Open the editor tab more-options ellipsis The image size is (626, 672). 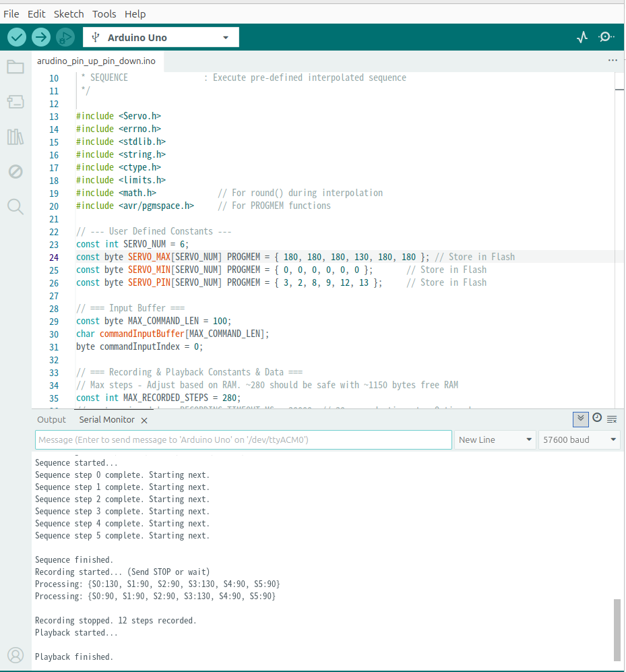click(613, 61)
